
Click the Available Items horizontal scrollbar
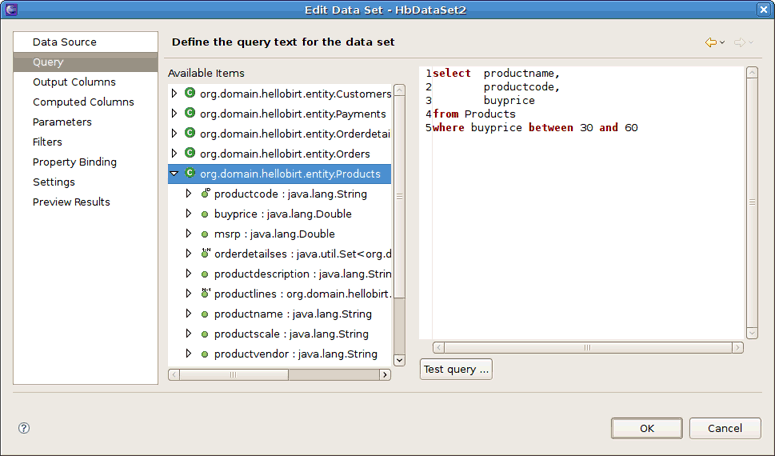(x=280, y=375)
